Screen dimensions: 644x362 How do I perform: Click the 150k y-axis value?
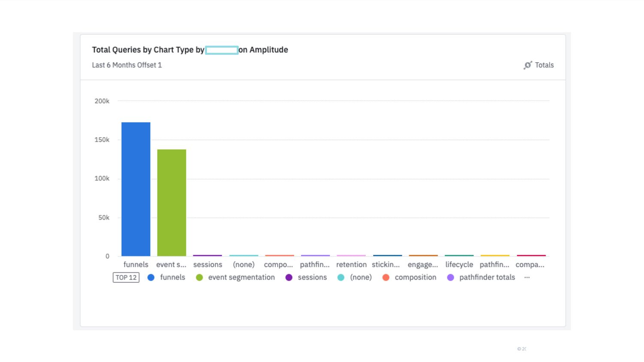pyautogui.click(x=102, y=140)
